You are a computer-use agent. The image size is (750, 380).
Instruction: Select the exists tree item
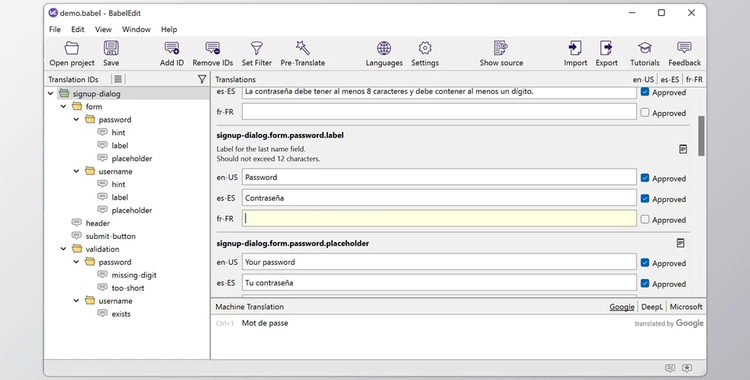(121, 314)
